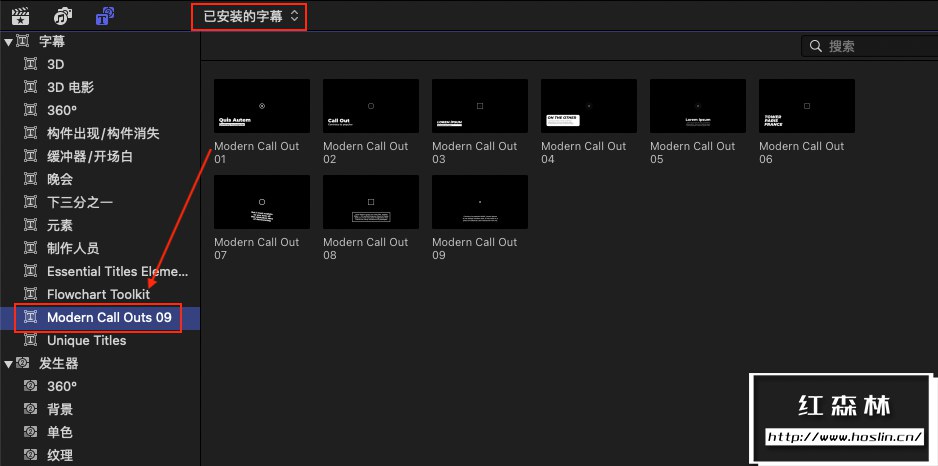
Task: Select the 背景 generators category
Action: point(60,409)
